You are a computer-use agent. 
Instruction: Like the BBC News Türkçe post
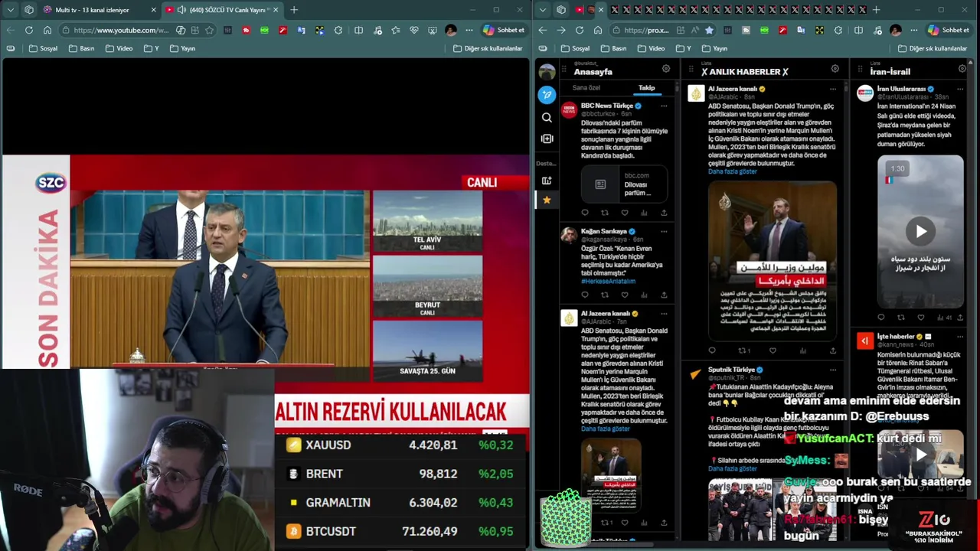click(625, 213)
